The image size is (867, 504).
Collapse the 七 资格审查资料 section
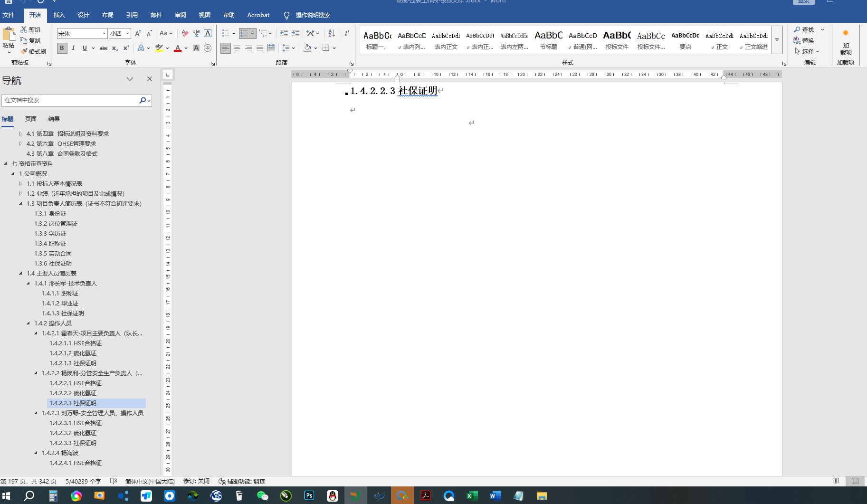5,163
